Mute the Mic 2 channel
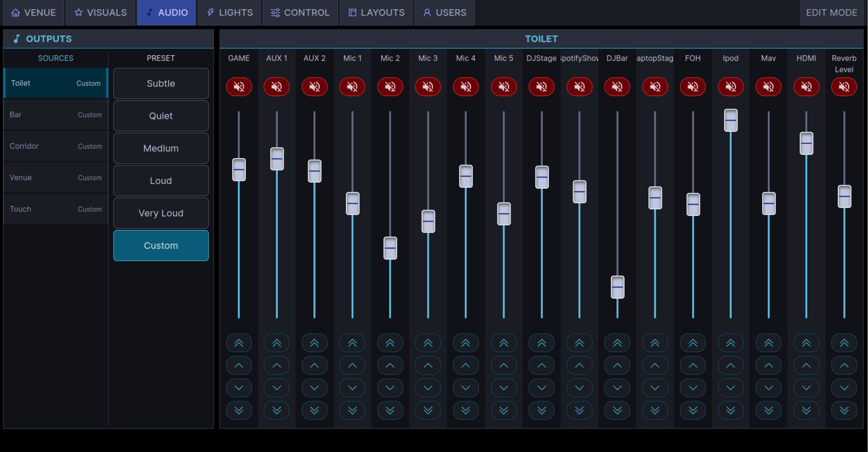This screenshot has height=452, width=868. (x=390, y=86)
